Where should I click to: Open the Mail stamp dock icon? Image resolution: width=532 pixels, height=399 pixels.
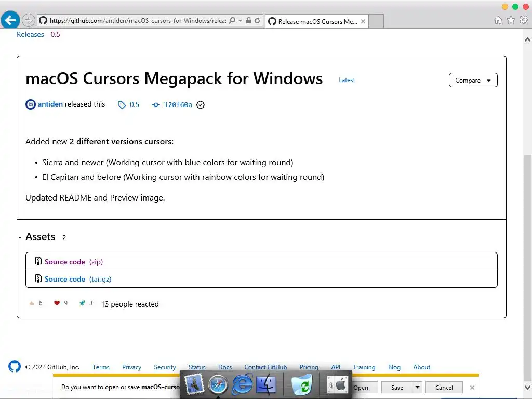coord(194,384)
